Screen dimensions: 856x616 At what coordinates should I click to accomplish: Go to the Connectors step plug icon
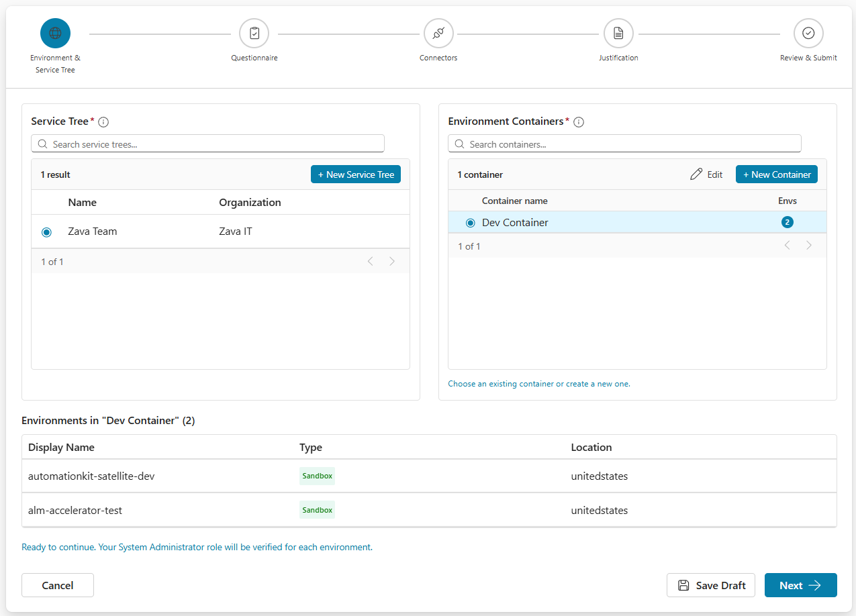[438, 33]
